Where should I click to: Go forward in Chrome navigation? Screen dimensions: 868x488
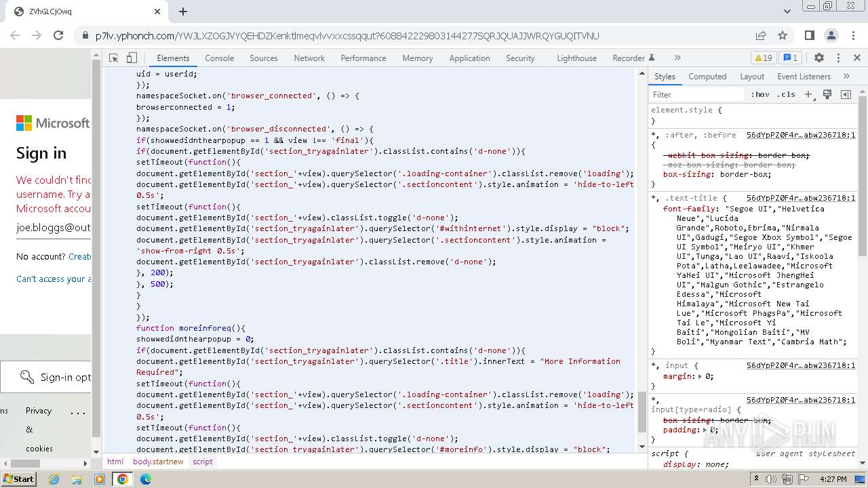(x=37, y=36)
